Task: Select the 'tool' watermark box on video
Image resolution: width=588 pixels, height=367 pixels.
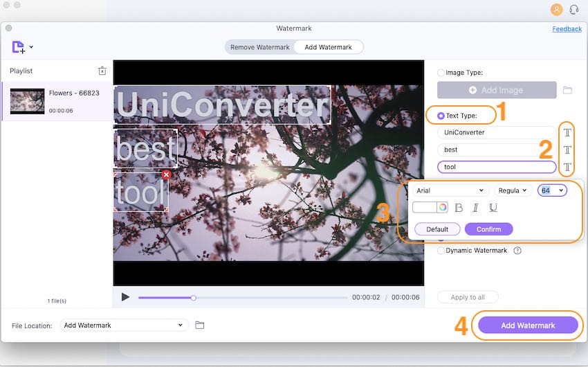Action: click(141, 192)
